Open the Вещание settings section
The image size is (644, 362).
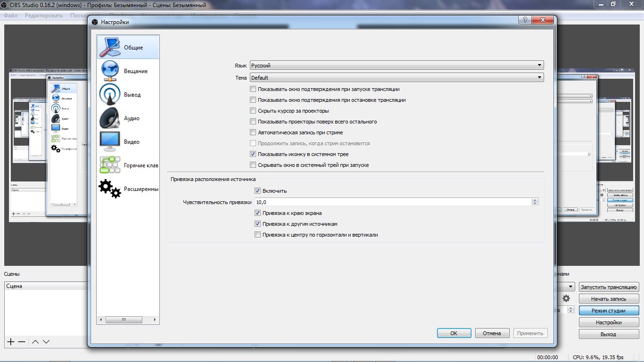(128, 71)
